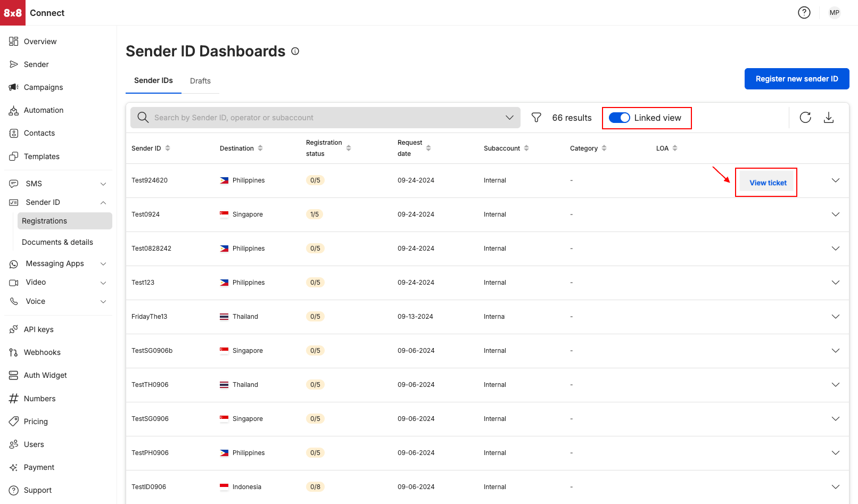This screenshot has height=504, width=858.
Task: Sort table by Request date
Action: [x=428, y=148]
